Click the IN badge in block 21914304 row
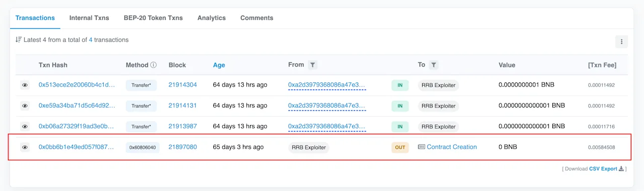 click(x=400, y=85)
